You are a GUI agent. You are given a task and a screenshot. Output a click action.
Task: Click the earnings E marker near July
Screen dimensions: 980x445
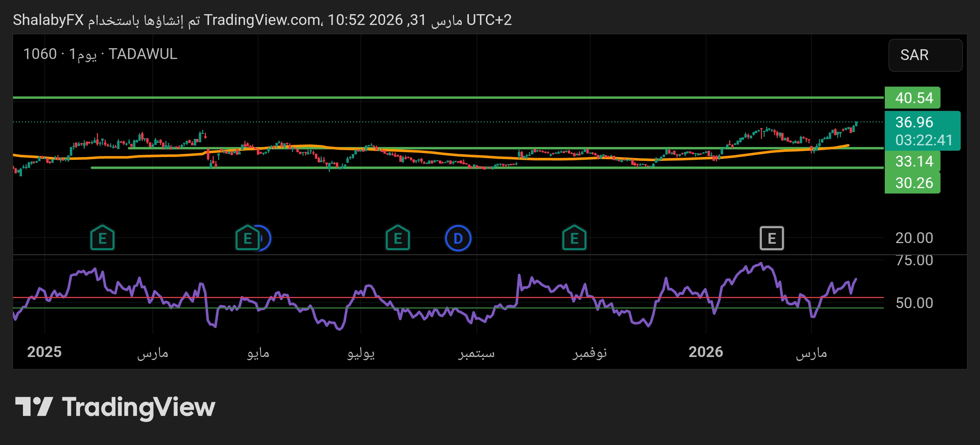point(398,238)
